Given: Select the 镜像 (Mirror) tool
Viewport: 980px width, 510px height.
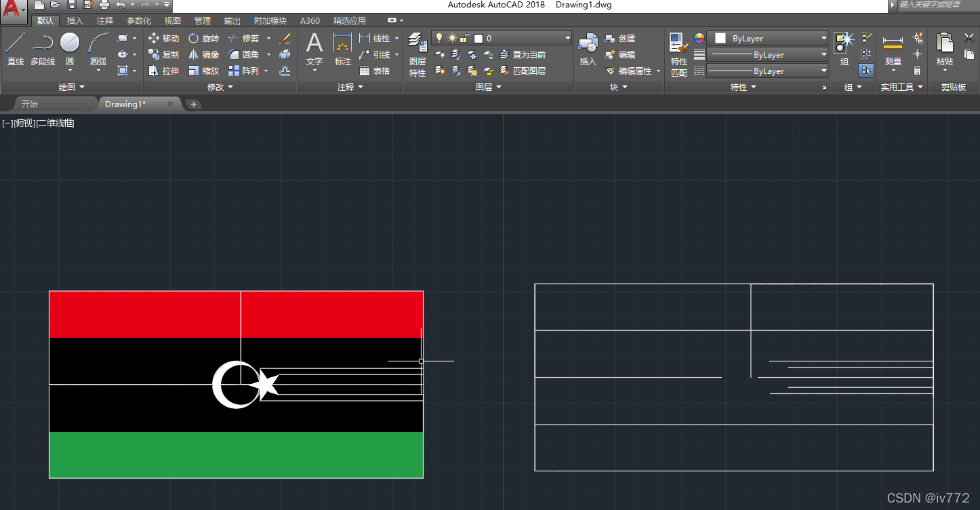Looking at the screenshot, I should point(203,54).
